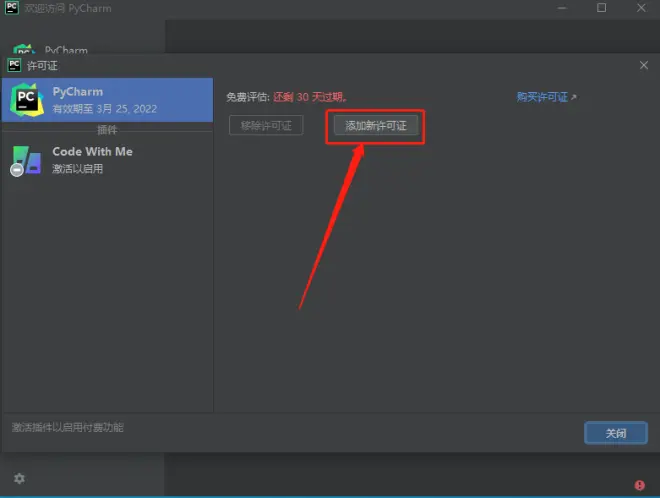Open the red error notification icon
Image resolution: width=660 pixels, height=498 pixels.
pos(639,485)
